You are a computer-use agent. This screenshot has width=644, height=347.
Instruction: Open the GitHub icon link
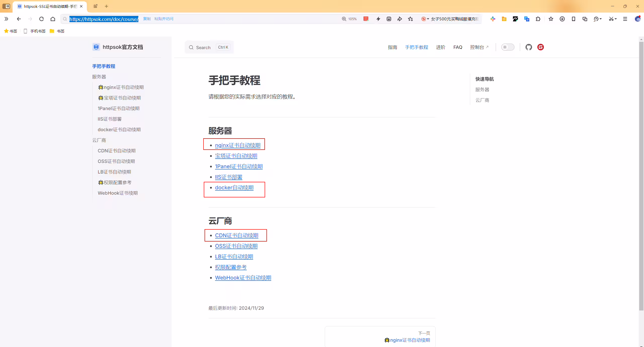529,47
